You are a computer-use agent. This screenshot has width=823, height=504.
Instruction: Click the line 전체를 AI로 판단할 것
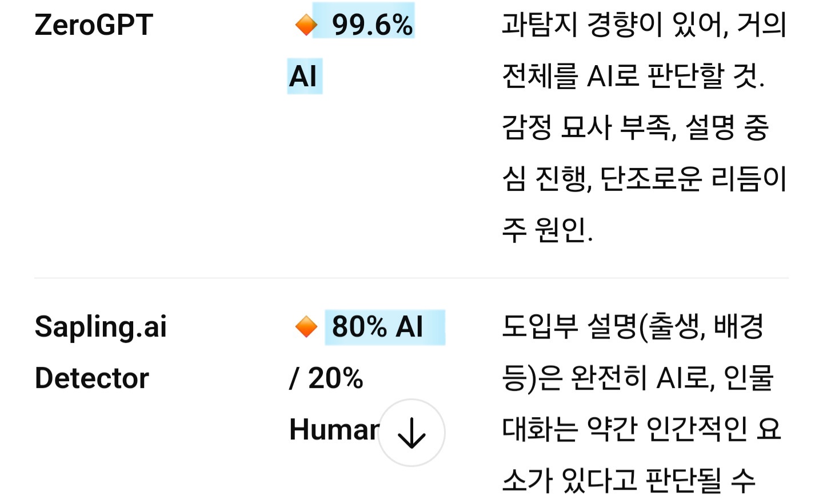pos(633,76)
